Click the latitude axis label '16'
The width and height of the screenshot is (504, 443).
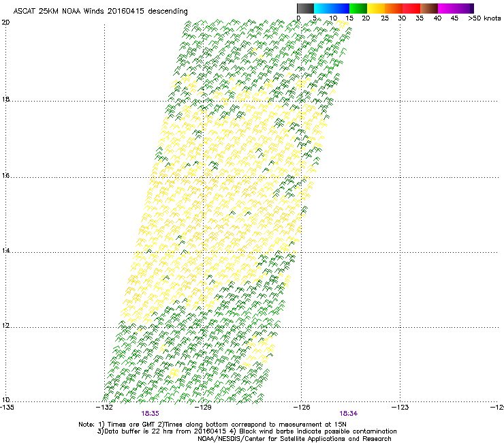coord(5,176)
